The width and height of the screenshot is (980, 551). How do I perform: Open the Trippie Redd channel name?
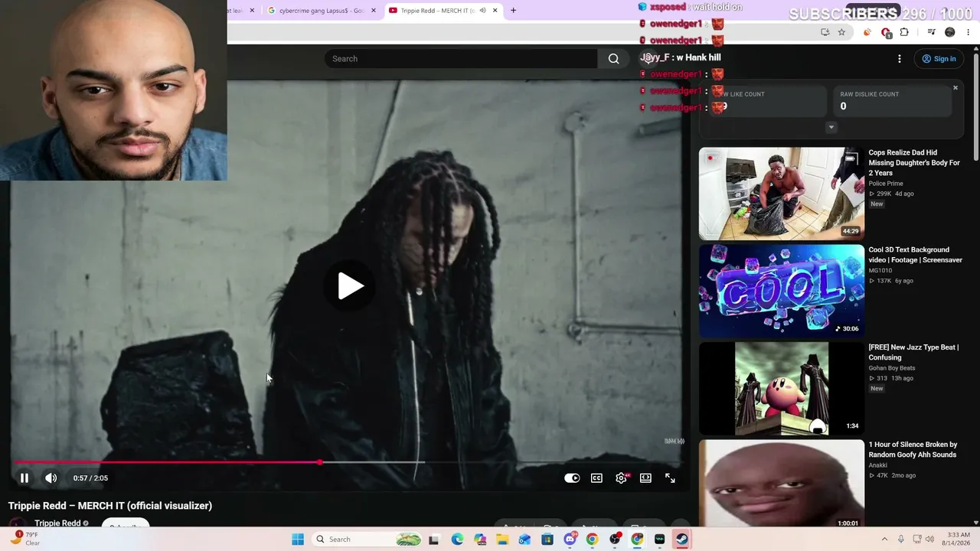point(57,523)
